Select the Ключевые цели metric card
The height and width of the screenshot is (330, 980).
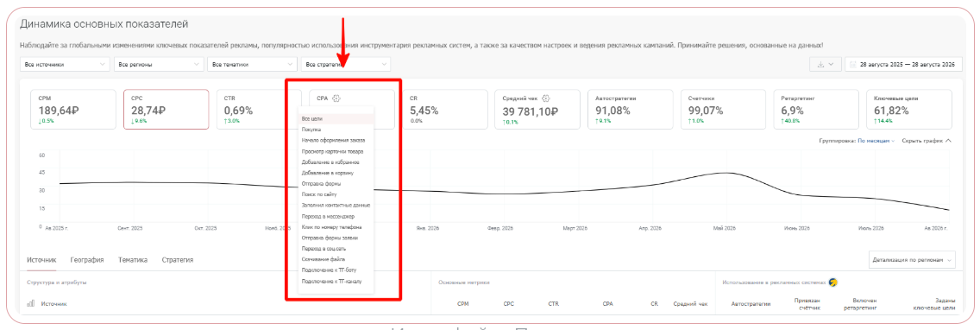coord(909,109)
